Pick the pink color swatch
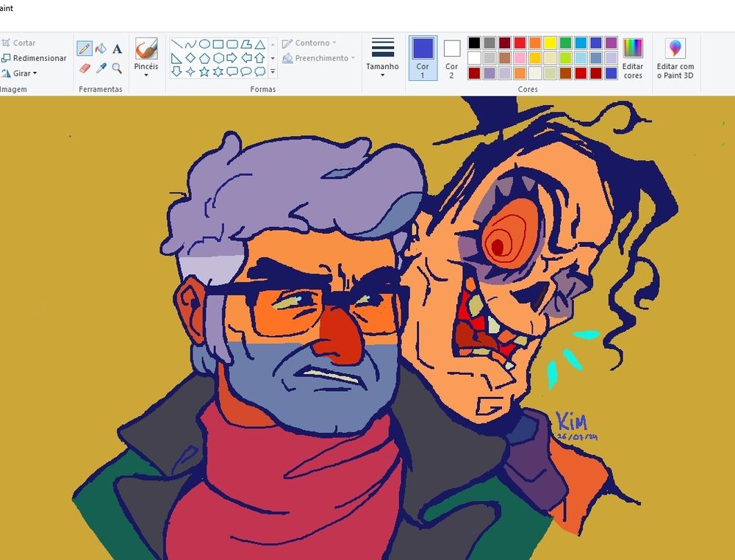 tap(520, 58)
